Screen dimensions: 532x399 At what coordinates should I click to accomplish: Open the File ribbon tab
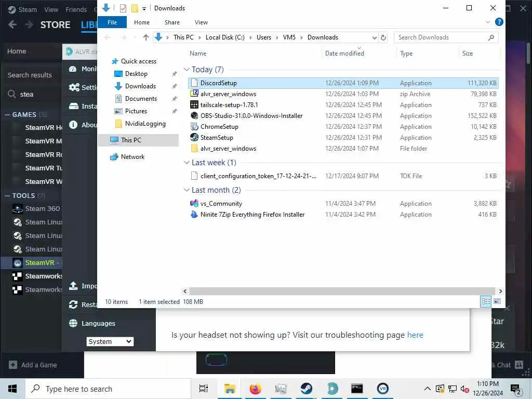112,22
